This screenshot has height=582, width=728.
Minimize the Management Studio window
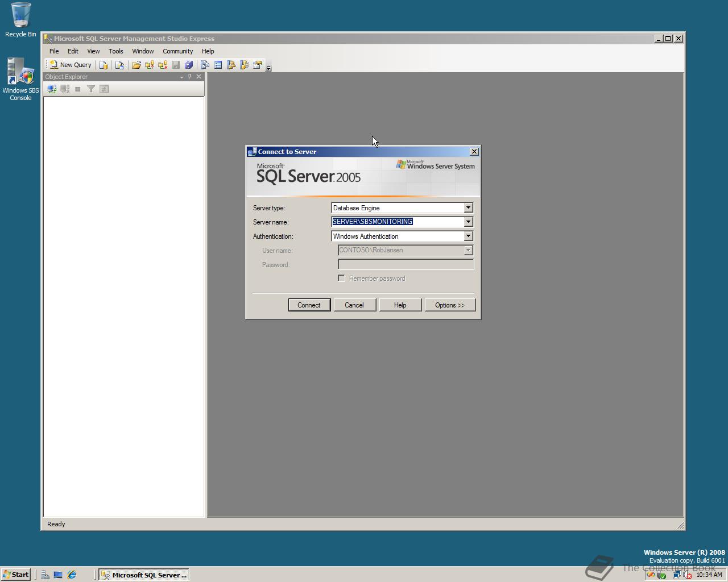(x=659, y=39)
